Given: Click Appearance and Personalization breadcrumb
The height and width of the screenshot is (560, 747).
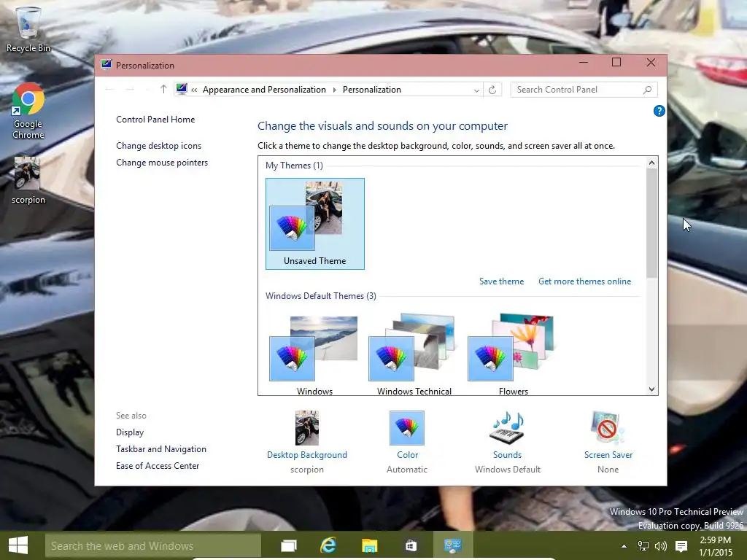Looking at the screenshot, I should point(264,90).
